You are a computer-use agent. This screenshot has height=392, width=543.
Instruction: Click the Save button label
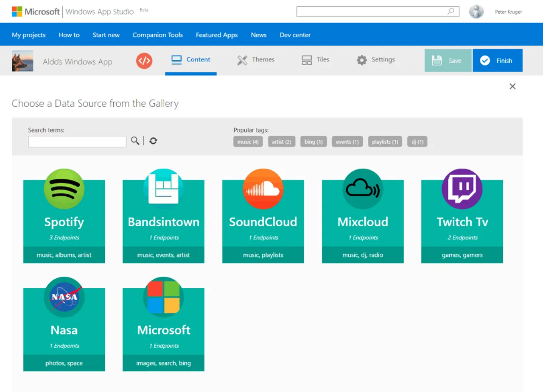[455, 61]
